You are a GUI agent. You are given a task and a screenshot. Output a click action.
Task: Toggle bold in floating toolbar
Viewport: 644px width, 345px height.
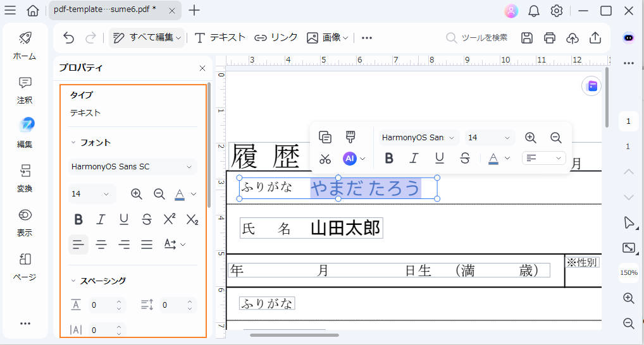(389, 159)
